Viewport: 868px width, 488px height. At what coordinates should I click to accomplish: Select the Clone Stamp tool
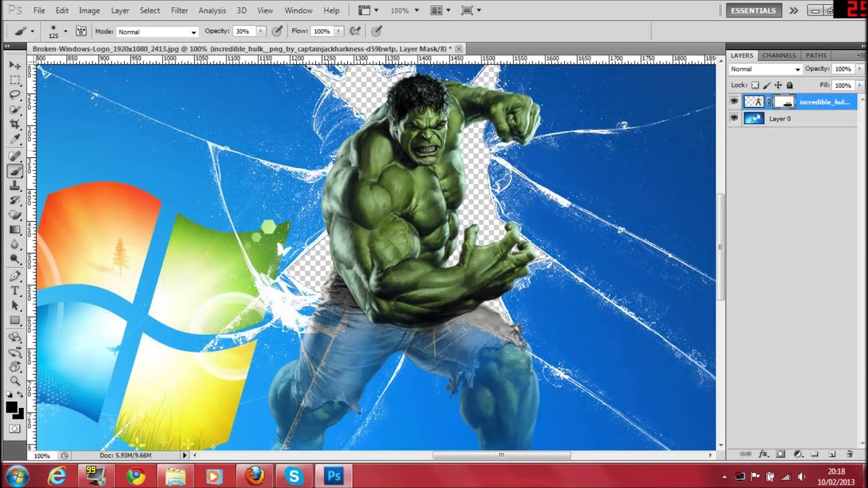coord(14,186)
